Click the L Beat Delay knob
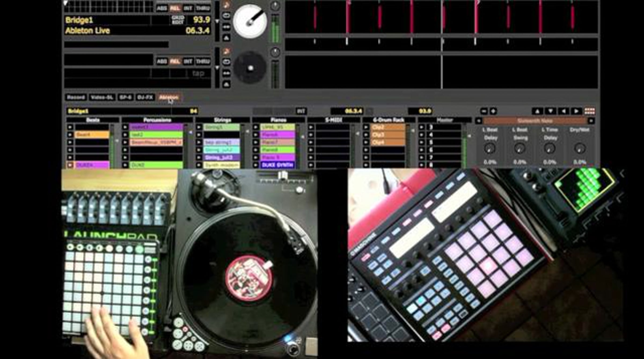 [490, 149]
